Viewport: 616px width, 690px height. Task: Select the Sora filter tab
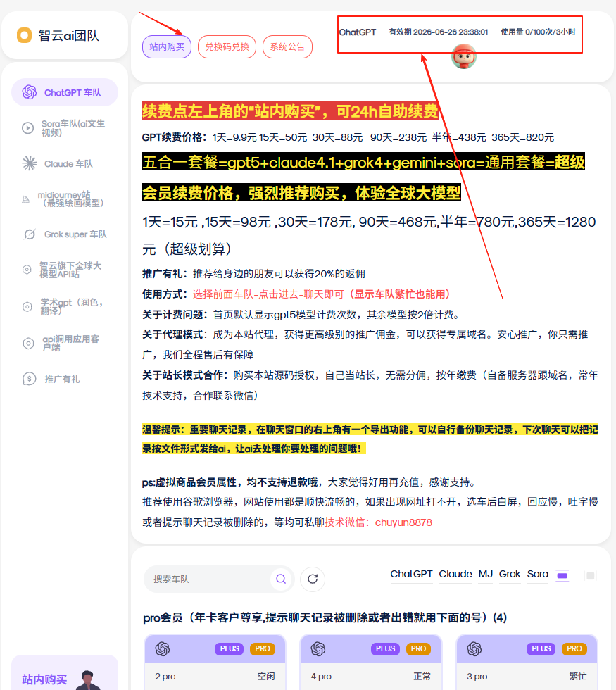(537, 575)
